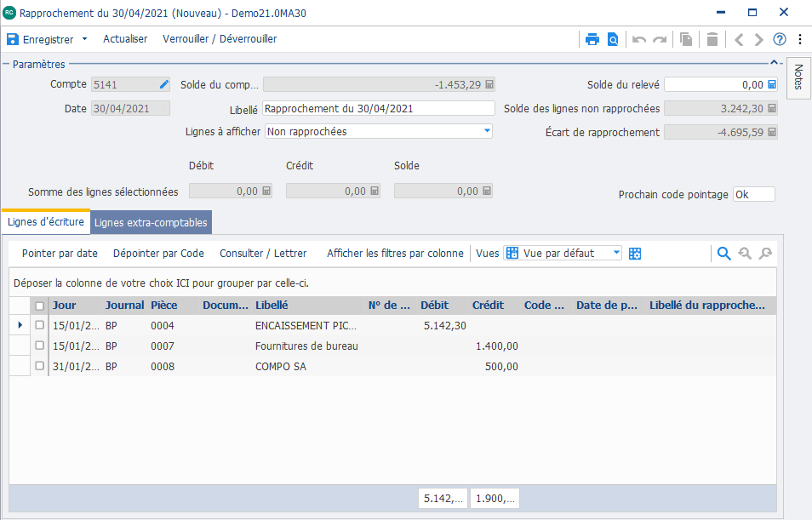Toggle the select-all header checkbox
The width and height of the screenshot is (812, 520).
[39, 306]
